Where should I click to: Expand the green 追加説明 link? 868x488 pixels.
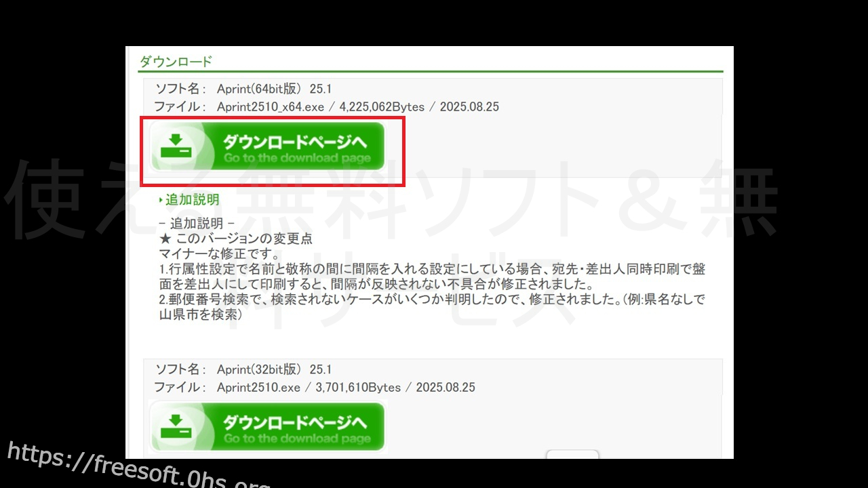point(192,200)
